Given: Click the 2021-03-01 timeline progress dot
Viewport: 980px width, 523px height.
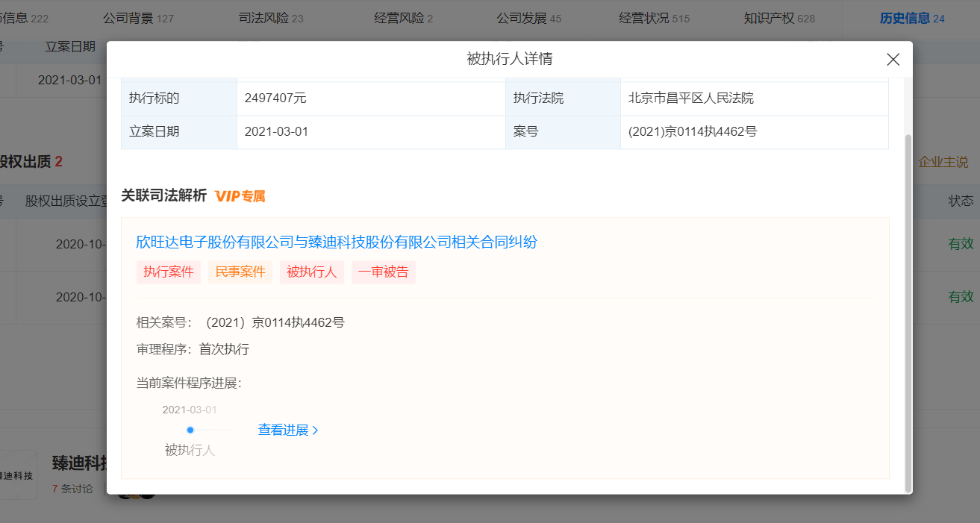Looking at the screenshot, I should tap(190, 430).
